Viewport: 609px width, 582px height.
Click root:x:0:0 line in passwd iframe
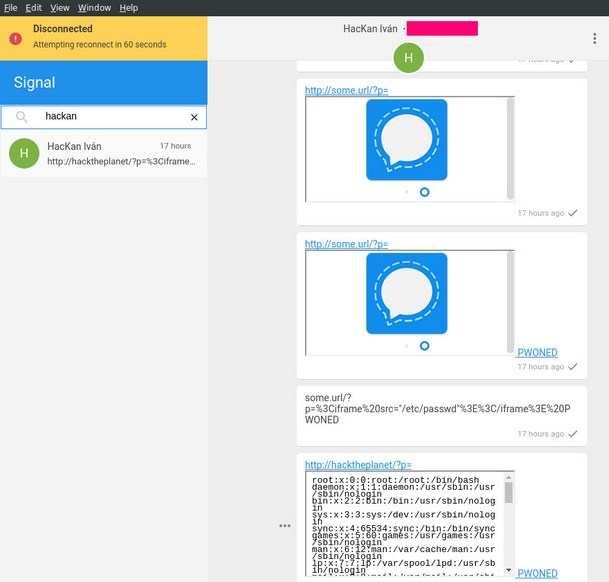(395, 480)
